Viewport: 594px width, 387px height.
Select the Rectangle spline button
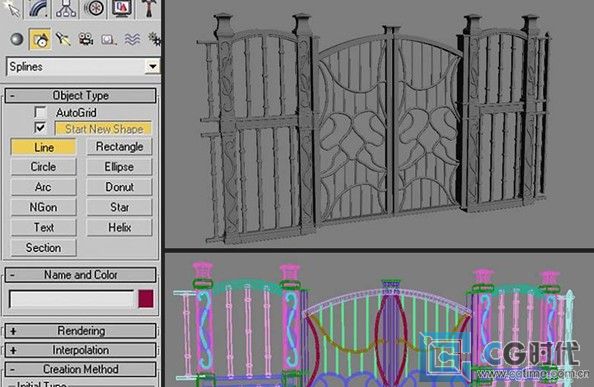point(119,147)
